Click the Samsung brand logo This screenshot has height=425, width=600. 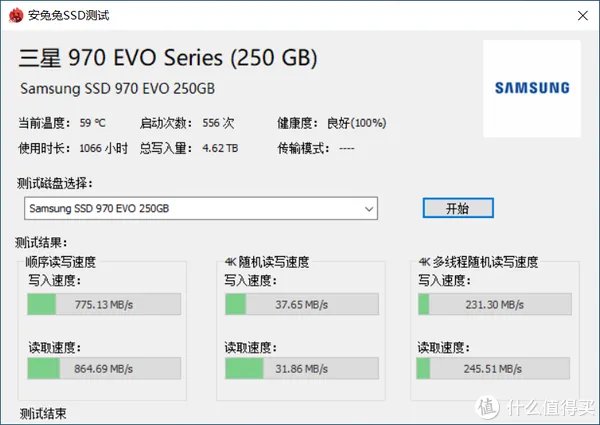(531, 88)
